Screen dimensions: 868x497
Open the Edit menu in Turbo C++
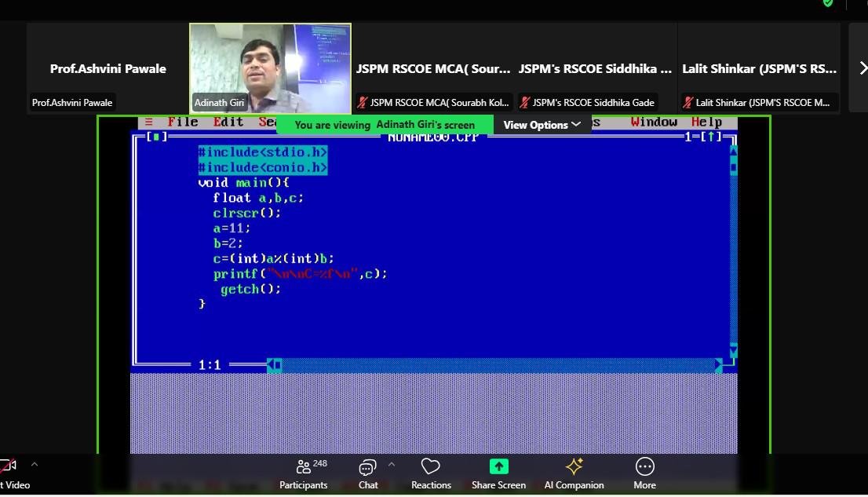pyautogui.click(x=228, y=122)
